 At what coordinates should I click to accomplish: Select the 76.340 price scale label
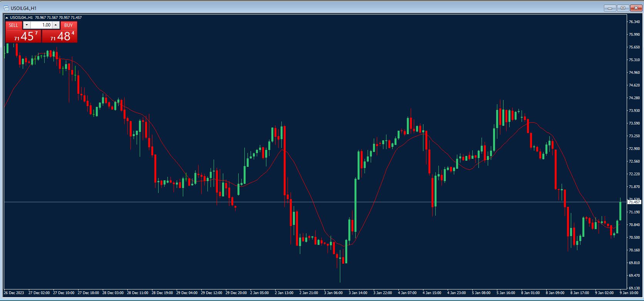click(634, 22)
